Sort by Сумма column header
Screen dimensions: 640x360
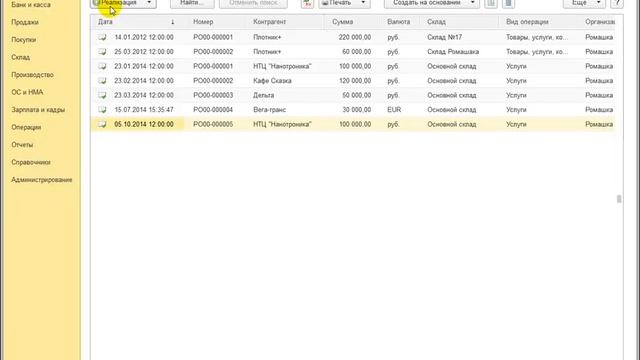pyautogui.click(x=342, y=22)
